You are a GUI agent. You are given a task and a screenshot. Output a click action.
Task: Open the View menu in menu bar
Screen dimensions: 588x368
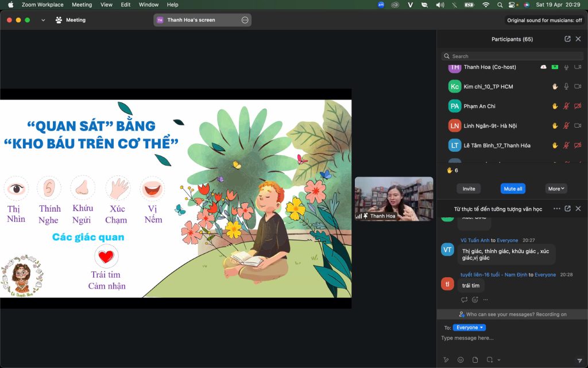pos(106,5)
